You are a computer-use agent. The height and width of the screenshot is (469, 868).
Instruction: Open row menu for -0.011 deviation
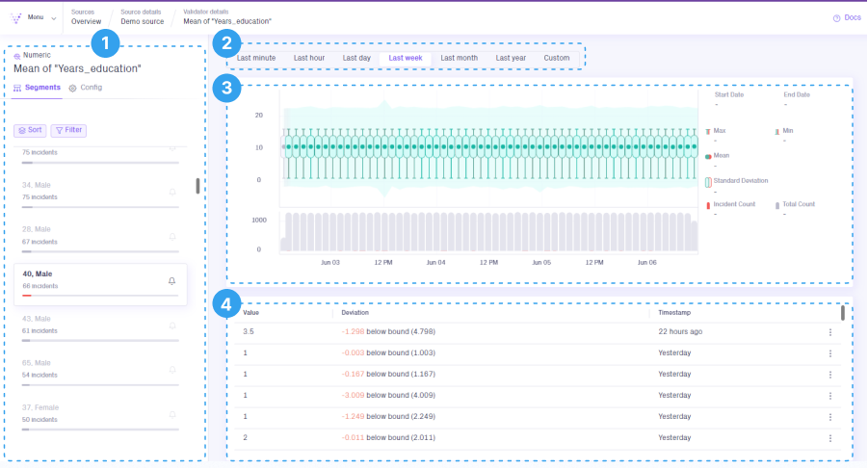(x=829, y=438)
